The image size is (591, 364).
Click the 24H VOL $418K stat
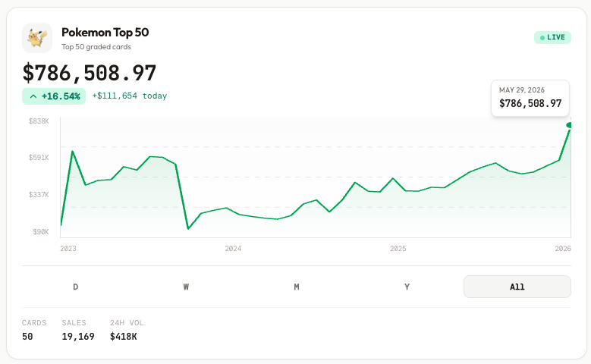[127, 330]
